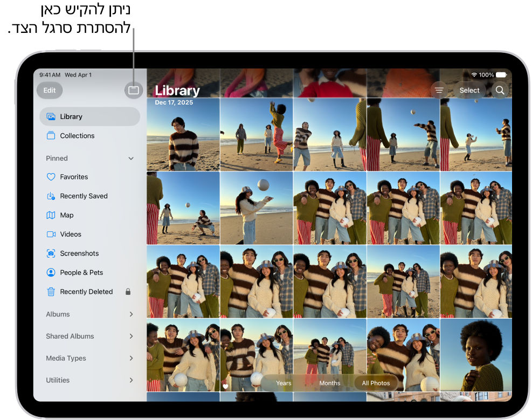The image size is (532, 420).
Task: Click the People & Pets person icon
Action: pos(51,272)
